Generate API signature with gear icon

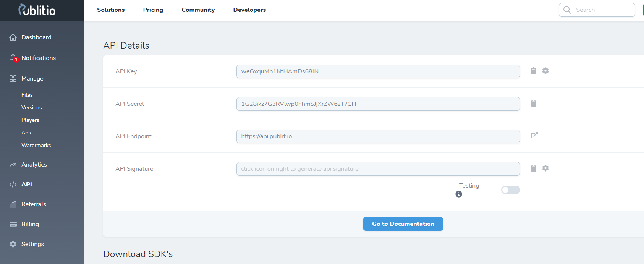point(545,168)
